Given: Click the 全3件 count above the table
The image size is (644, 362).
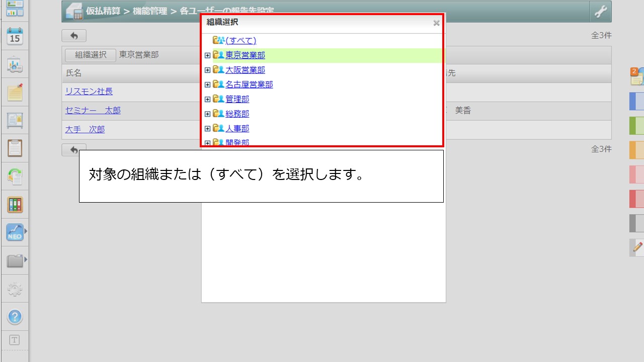Looking at the screenshot, I should click(x=601, y=36).
